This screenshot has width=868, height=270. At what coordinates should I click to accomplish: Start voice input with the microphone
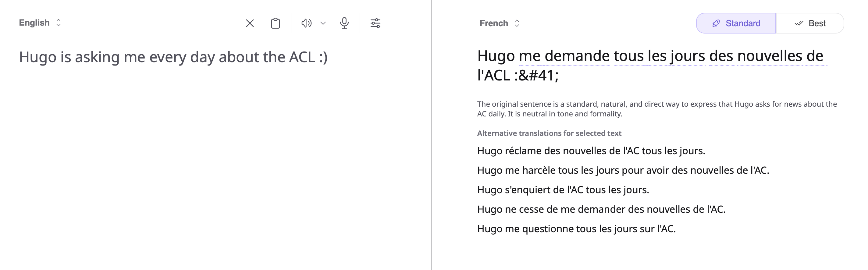tap(344, 23)
